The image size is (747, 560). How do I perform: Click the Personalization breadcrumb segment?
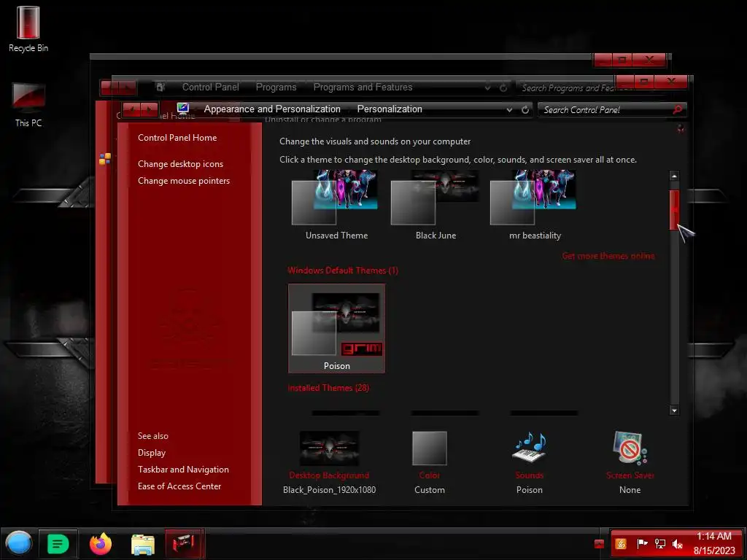[x=390, y=109]
